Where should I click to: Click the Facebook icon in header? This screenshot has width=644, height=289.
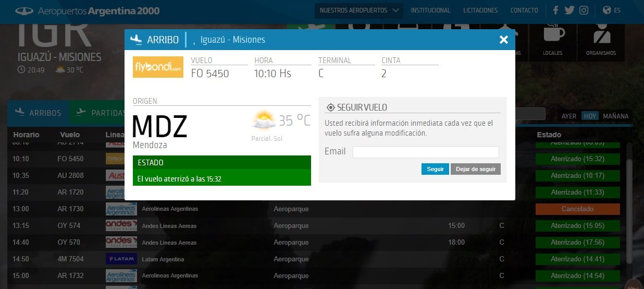555,10
